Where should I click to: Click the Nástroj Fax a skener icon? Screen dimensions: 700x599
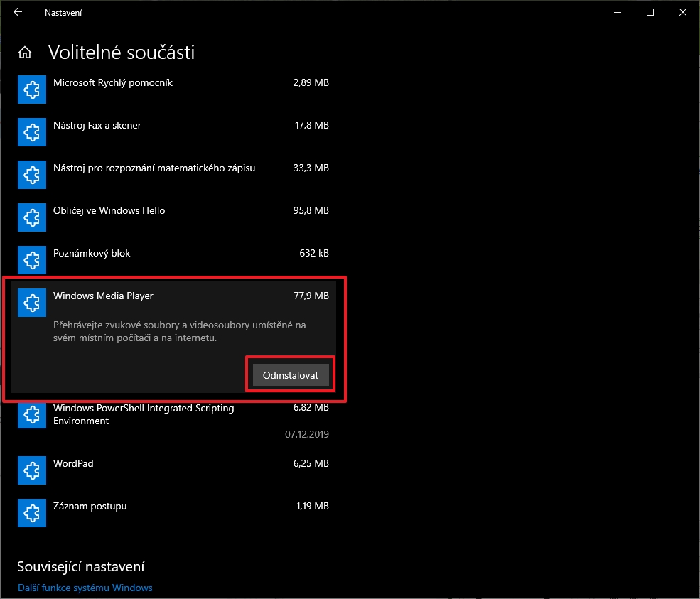click(x=32, y=132)
